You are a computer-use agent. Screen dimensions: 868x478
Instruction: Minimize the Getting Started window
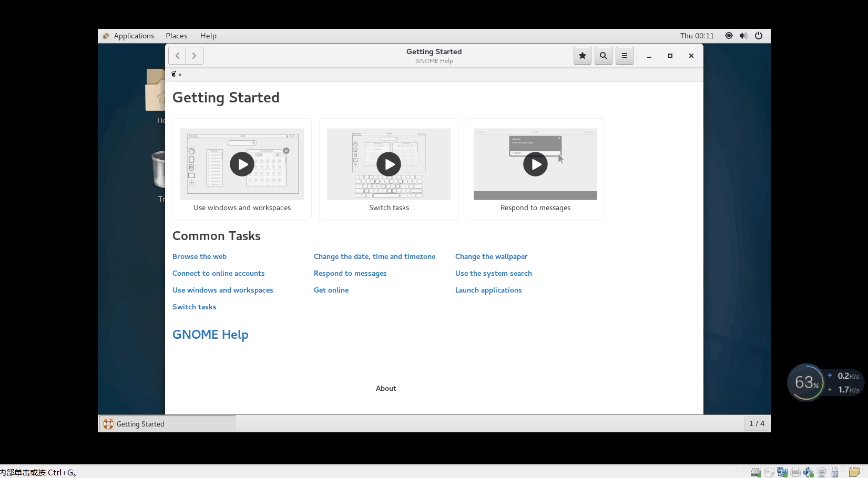pos(649,56)
